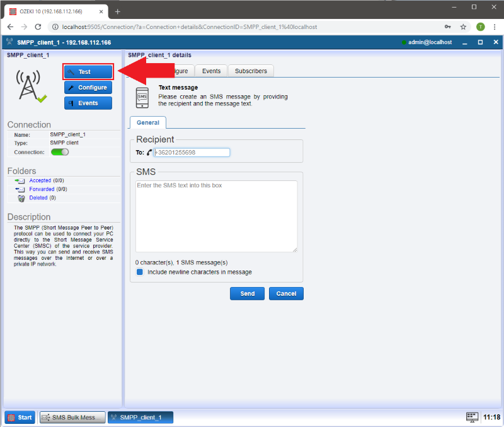This screenshot has width=504, height=427.
Task: Click the Accepted folder envelope icon
Action: coord(20,180)
